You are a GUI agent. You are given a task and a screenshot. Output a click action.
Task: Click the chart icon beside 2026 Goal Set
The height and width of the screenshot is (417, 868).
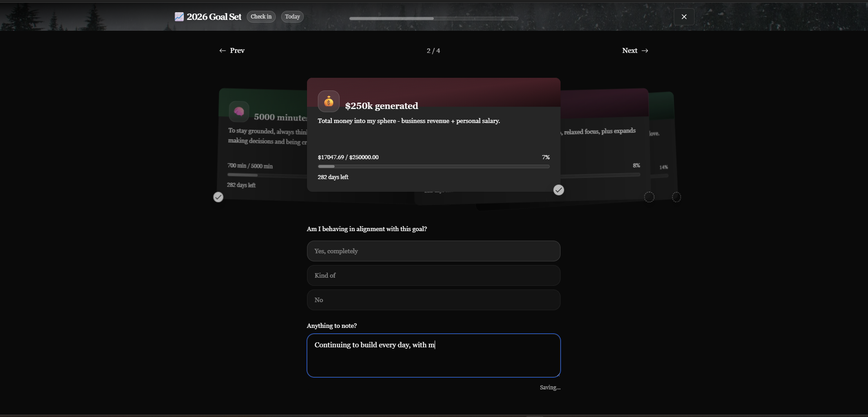pos(179,17)
